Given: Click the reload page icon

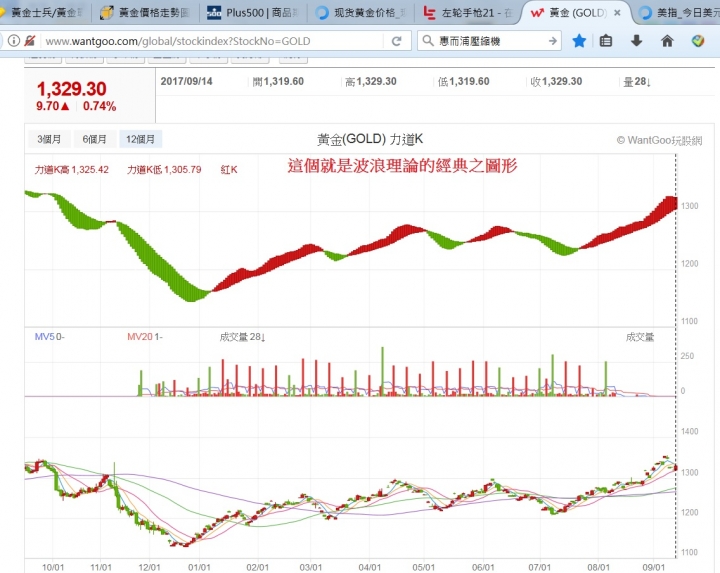Looking at the screenshot, I should (x=397, y=41).
